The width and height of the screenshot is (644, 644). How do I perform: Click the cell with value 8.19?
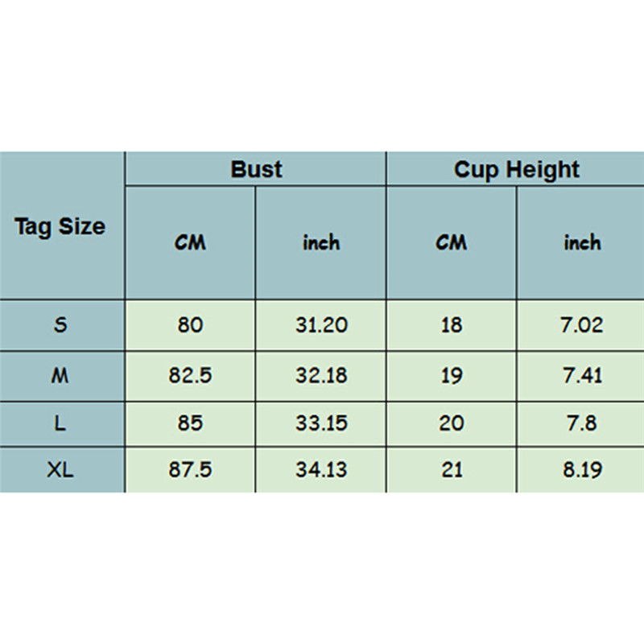coord(582,470)
